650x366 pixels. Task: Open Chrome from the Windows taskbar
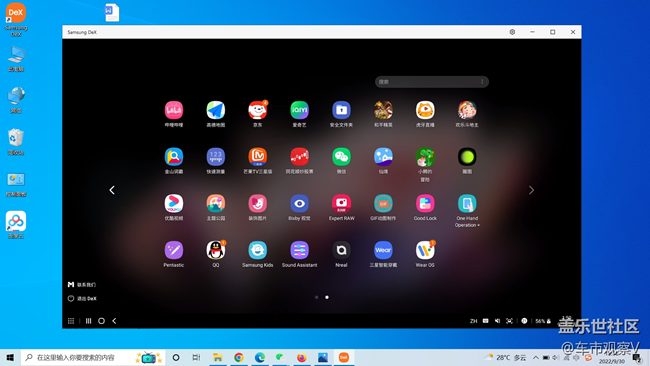[x=239, y=357]
